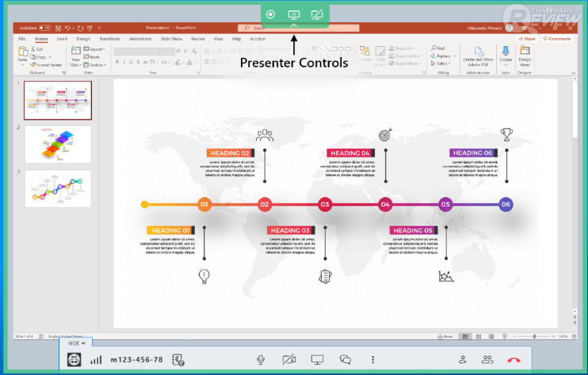The height and width of the screenshot is (375, 588).
Task: Switch to Reading view
Action: pos(491,336)
